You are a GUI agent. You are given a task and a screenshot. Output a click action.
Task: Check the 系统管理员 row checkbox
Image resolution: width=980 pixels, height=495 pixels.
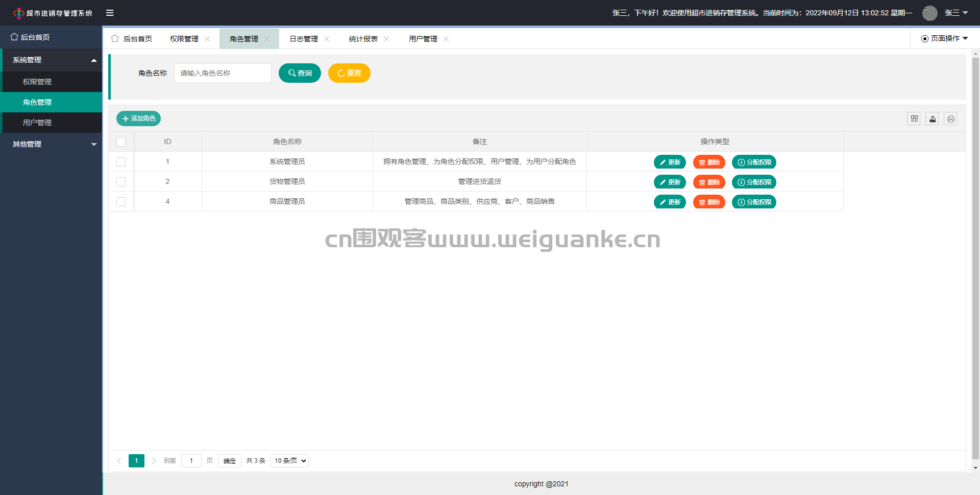(121, 162)
